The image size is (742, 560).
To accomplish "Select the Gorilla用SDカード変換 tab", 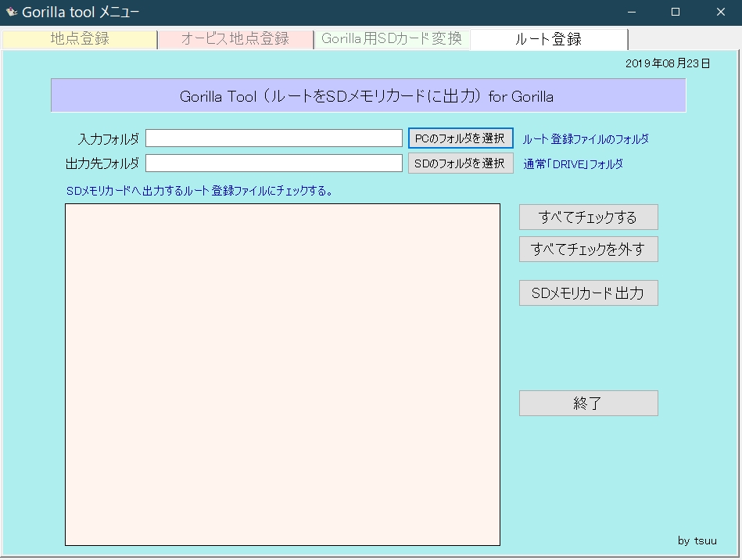I will [x=392, y=39].
